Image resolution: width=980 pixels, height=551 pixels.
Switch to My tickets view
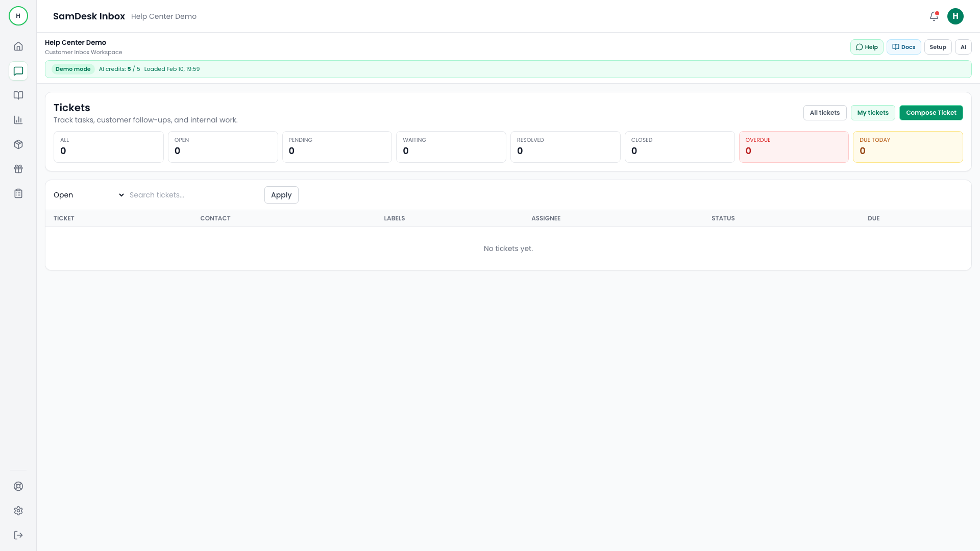[872, 113]
